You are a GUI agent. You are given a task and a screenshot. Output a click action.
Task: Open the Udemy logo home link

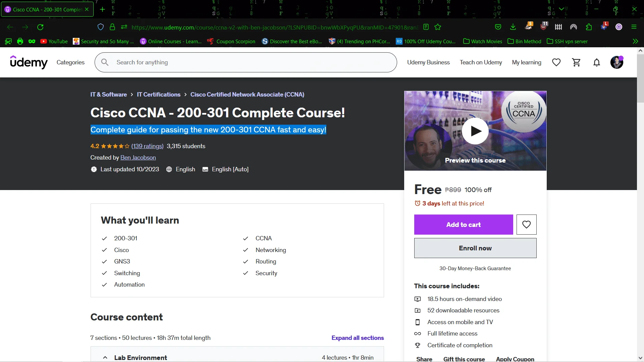29,62
